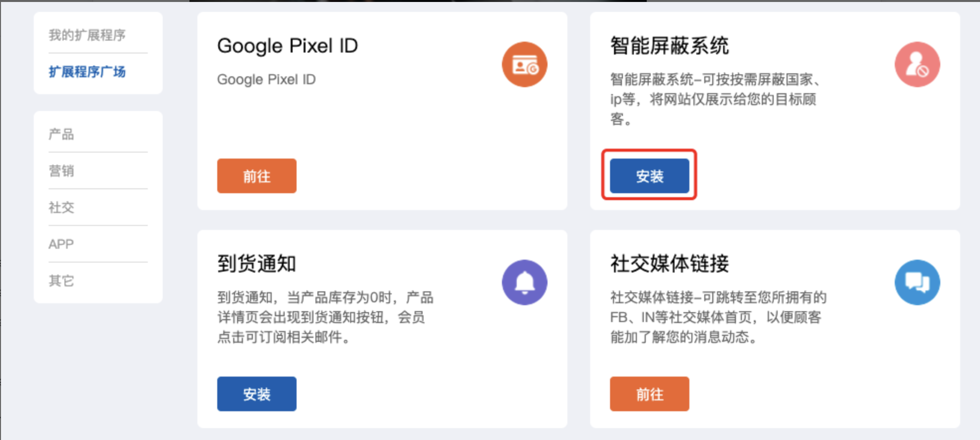Click the 社交媒体链接 card title

[670, 264]
